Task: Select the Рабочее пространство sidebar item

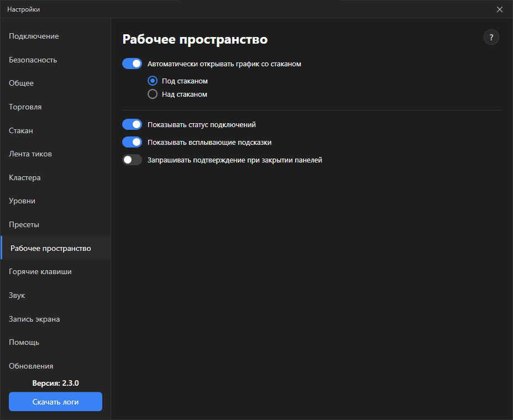Action: click(x=56, y=248)
